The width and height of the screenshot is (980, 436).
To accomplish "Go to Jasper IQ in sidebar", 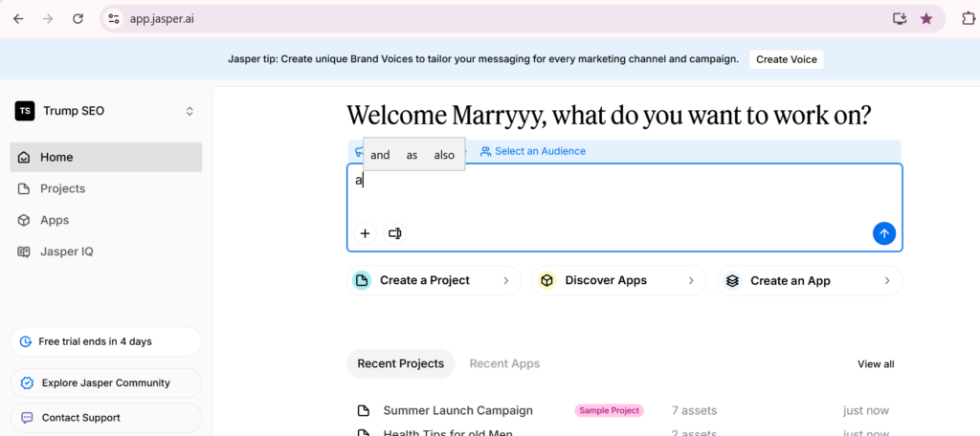I will tap(66, 251).
